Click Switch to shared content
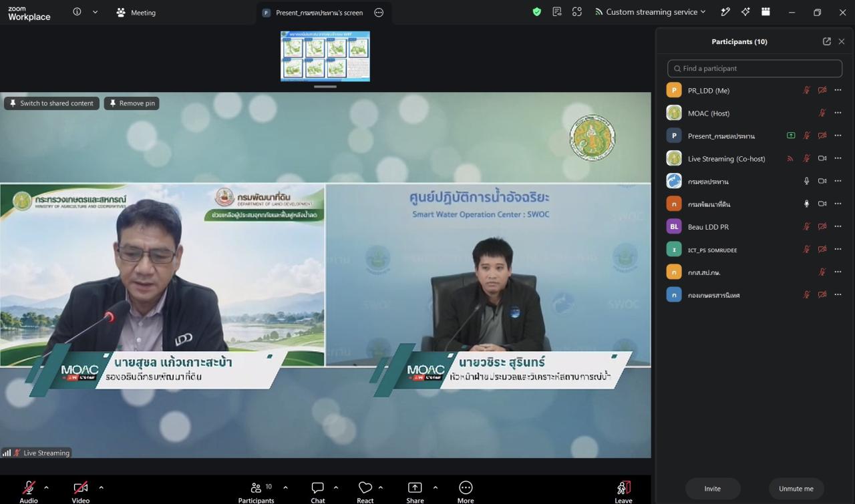The image size is (855, 504). click(51, 103)
